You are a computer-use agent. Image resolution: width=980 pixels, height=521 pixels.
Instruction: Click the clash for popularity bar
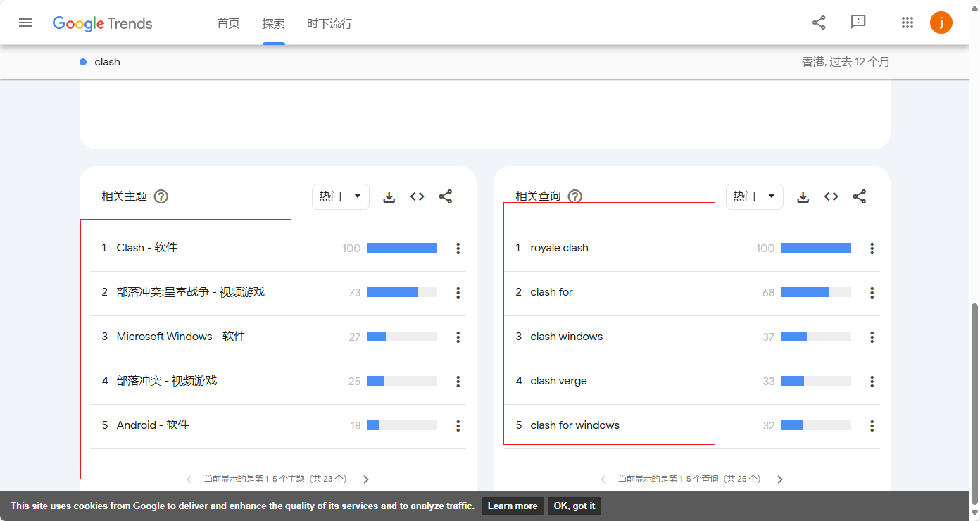coord(816,292)
